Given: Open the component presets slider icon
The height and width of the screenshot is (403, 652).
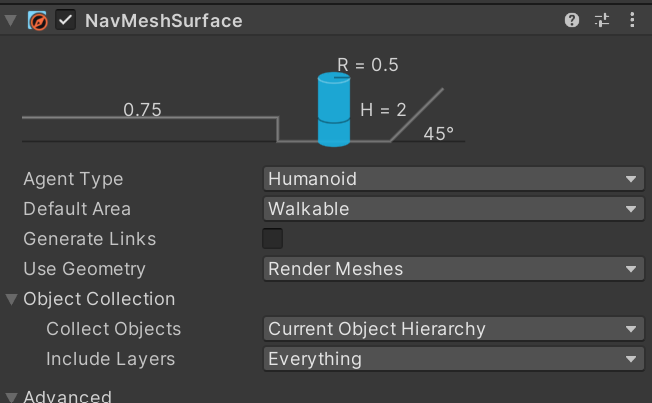Looking at the screenshot, I should (602, 20).
